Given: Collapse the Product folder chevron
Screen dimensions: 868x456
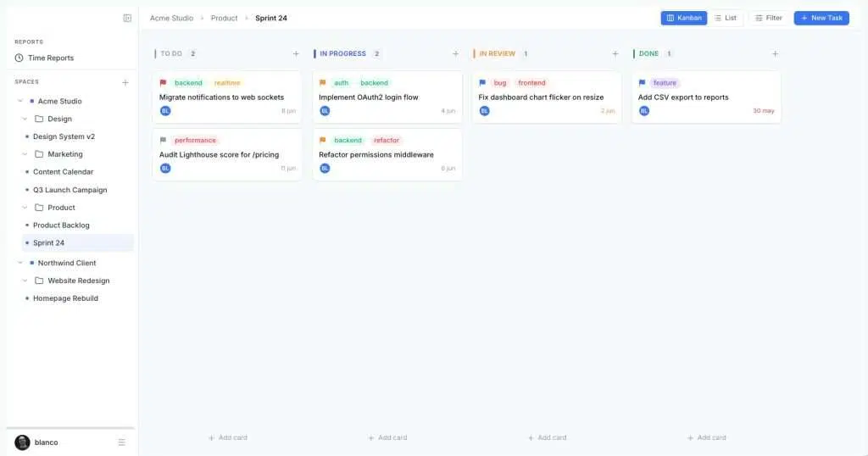Looking at the screenshot, I should (x=25, y=208).
